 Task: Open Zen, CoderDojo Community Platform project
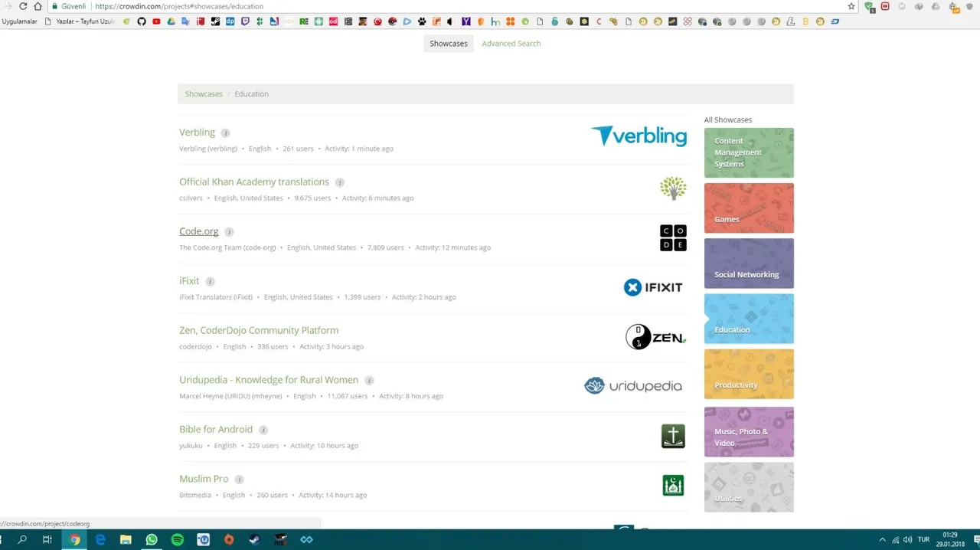[x=259, y=331]
